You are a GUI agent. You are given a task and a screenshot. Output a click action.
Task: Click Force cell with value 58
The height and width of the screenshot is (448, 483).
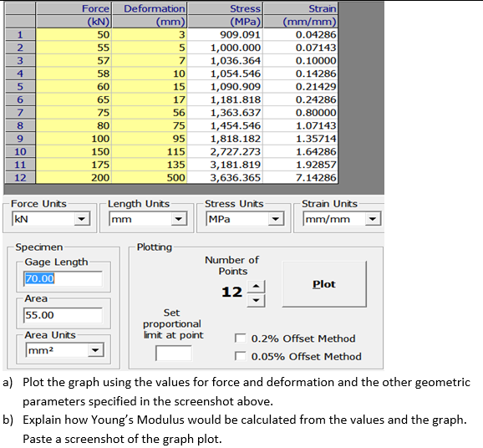74,74
